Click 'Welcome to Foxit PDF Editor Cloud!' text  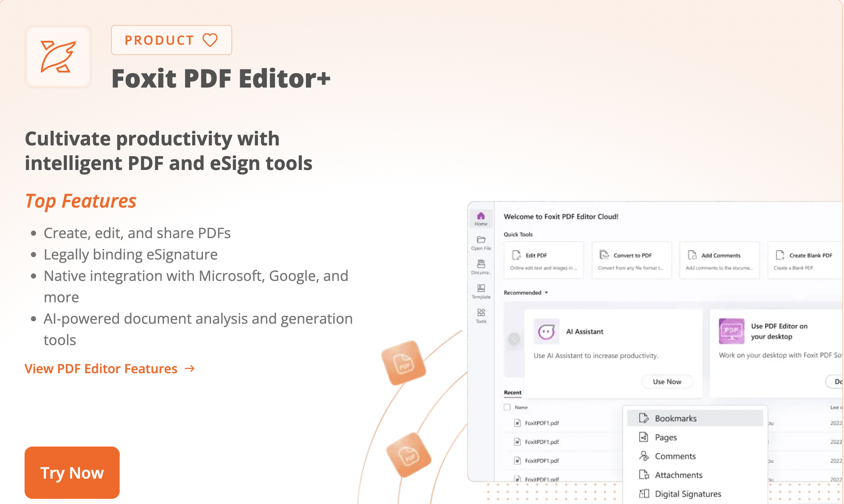(561, 216)
